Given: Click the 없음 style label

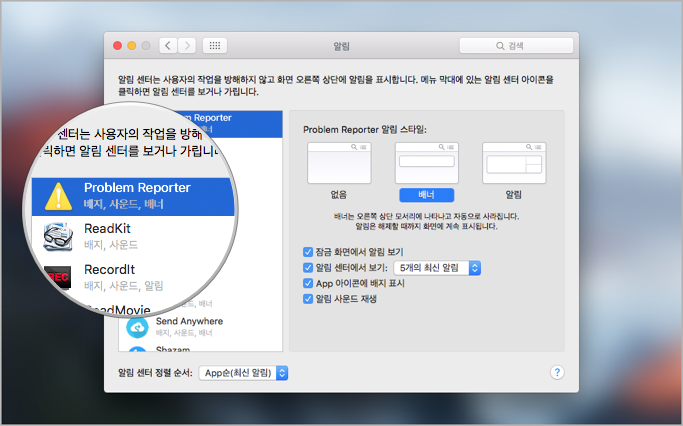Looking at the screenshot, I should pyautogui.click(x=339, y=195).
